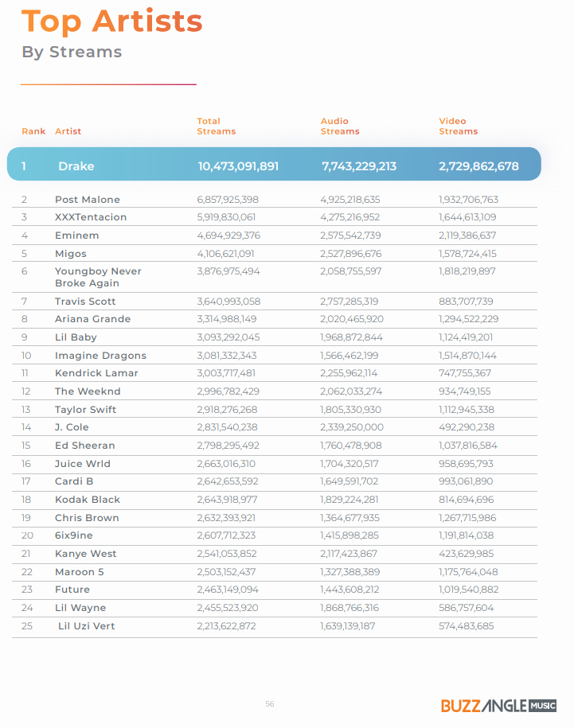Viewport: 574px width, 728px height.
Task: Select the Travis Scott row name
Action: pyautogui.click(x=85, y=302)
